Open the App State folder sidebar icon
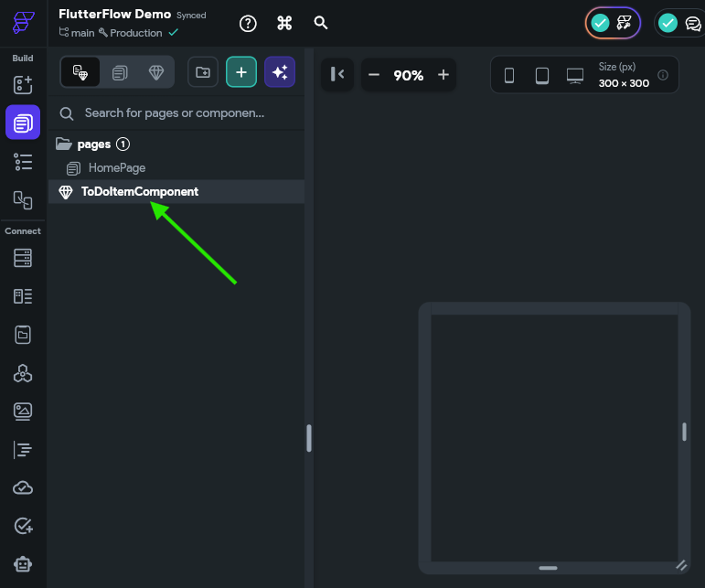This screenshot has height=588, width=705. click(x=23, y=335)
